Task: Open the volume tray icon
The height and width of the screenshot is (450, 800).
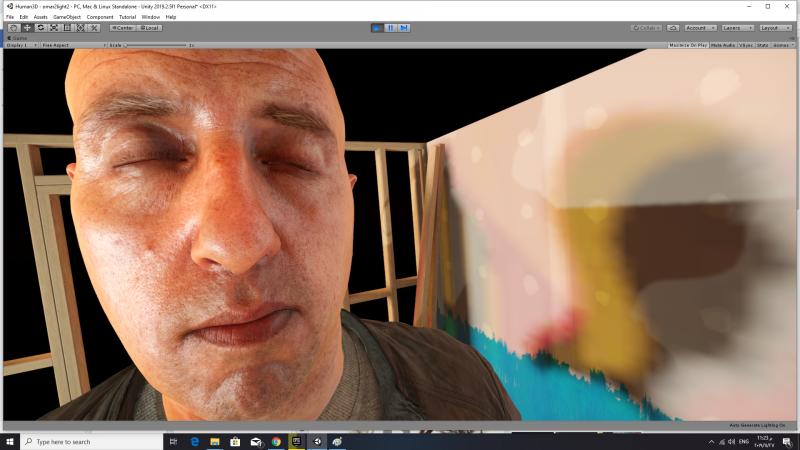Action: click(x=732, y=442)
